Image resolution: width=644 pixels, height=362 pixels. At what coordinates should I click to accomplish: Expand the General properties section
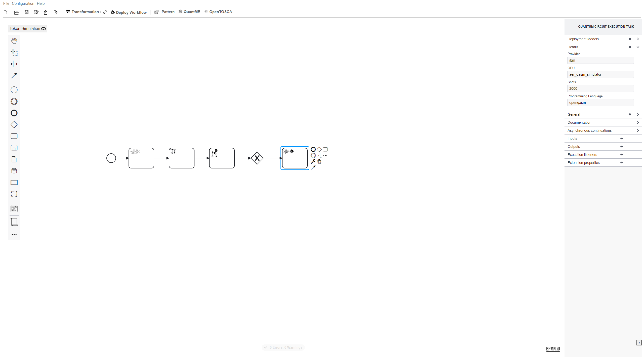point(639,114)
